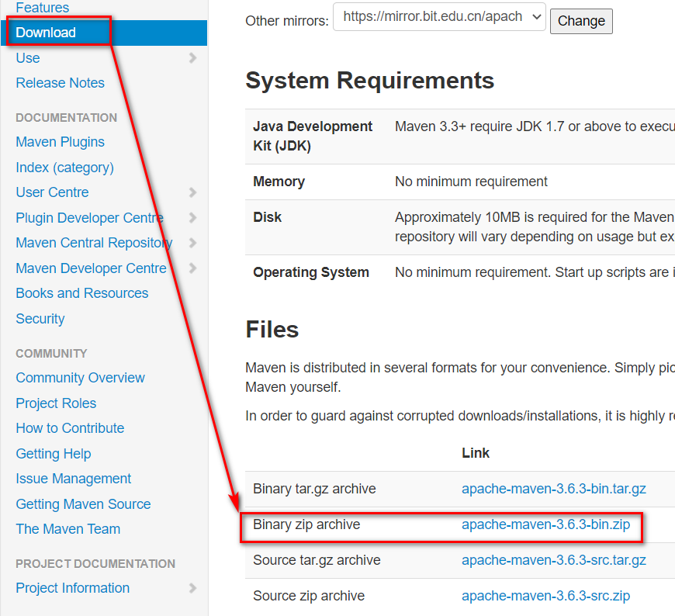
Task: Click the Source zip archive cell
Action: coord(309,596)
